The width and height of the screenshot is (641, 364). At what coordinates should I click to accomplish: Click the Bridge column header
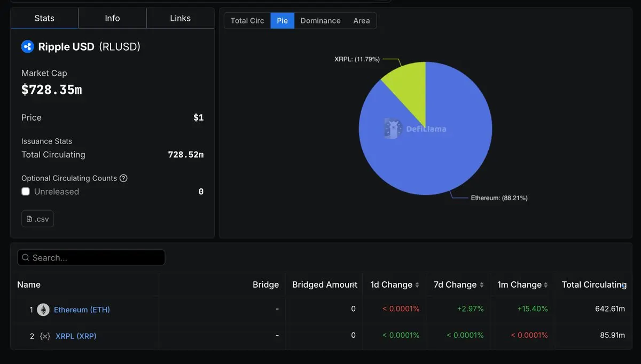coord(265,285)
